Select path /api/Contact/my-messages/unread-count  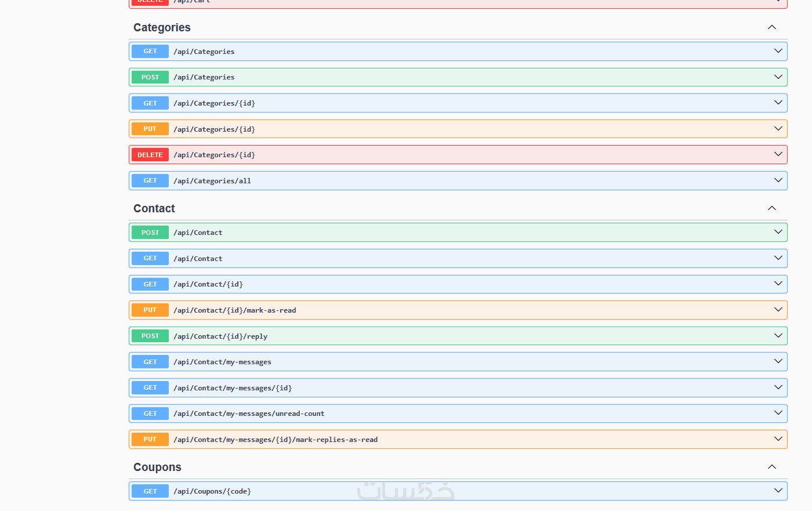[249, 414]
